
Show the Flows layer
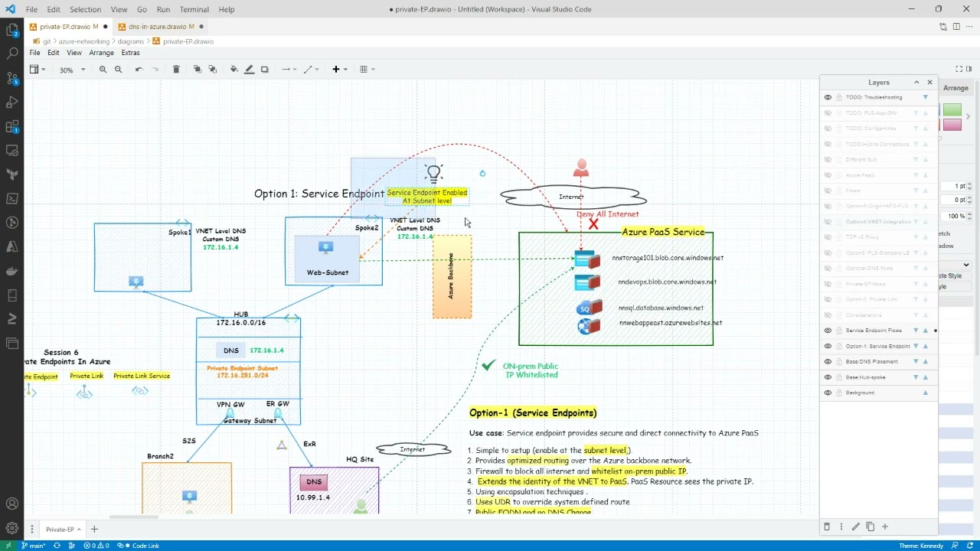(x=828, y=191)
